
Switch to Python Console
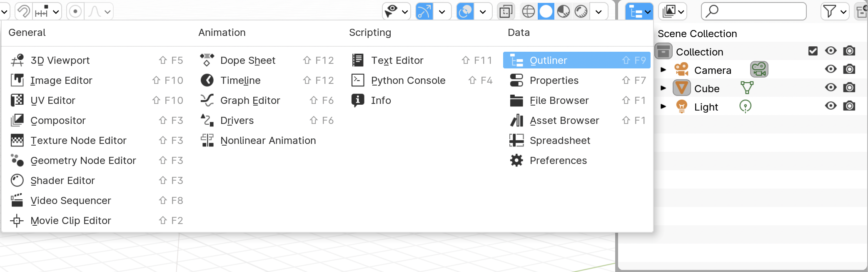422,81
